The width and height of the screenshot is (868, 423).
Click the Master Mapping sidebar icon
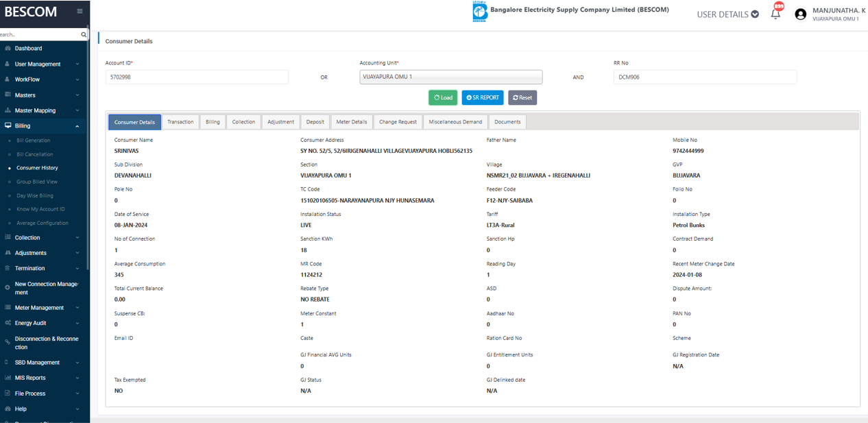pyautogui.click(x=8, y=110)
